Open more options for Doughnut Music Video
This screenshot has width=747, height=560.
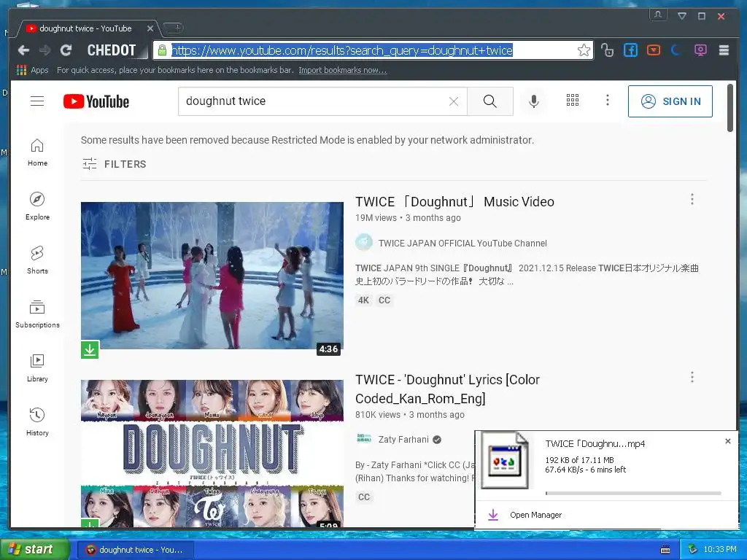692,200
